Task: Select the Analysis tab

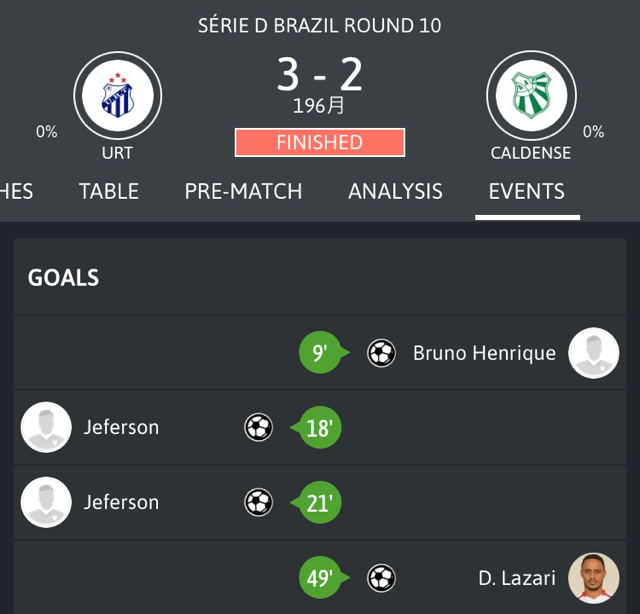Action: coord(395,191)
